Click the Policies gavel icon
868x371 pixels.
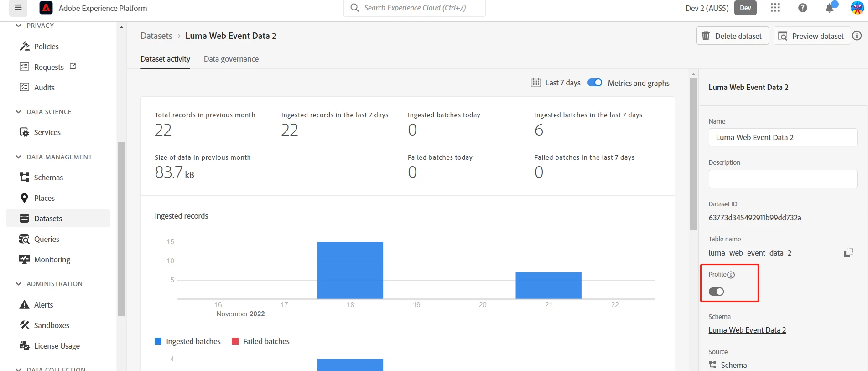(x=25, y=47)
